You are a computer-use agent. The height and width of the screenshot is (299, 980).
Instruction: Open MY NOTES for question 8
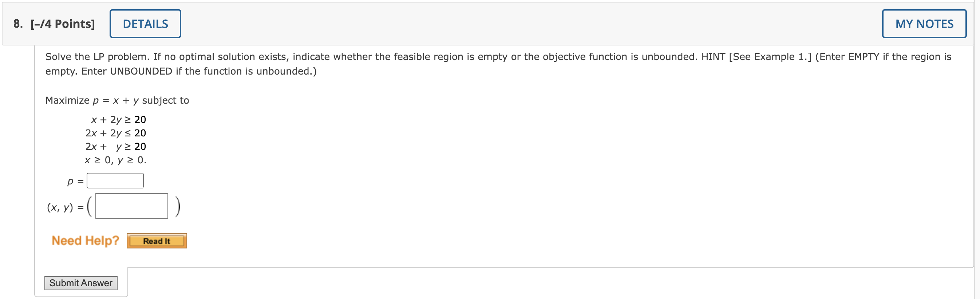pos(924,23)
